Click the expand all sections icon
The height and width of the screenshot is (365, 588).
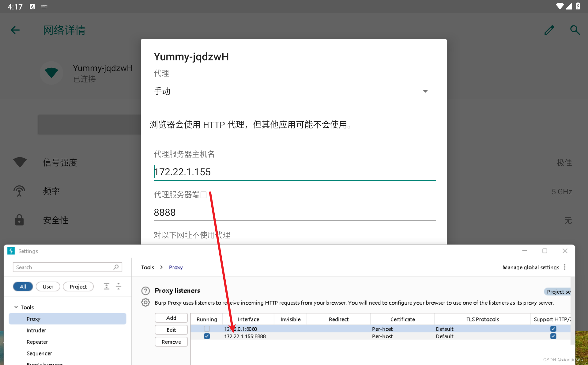pos(107,286)
